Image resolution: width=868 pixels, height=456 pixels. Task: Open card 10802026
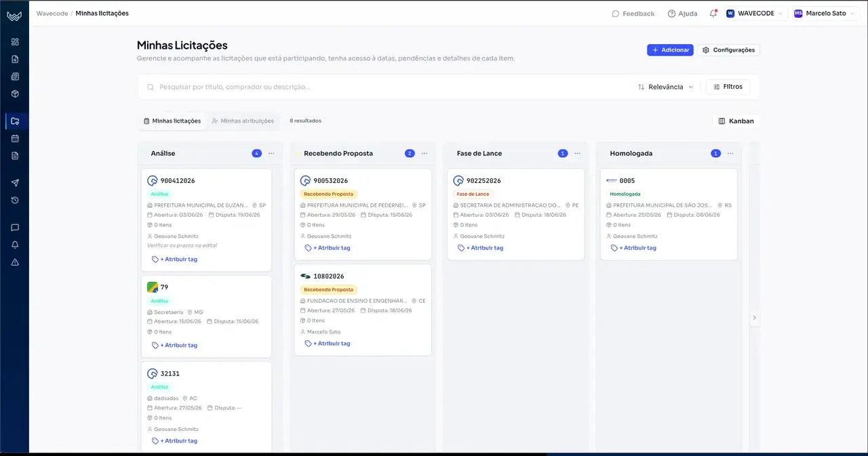363,310
